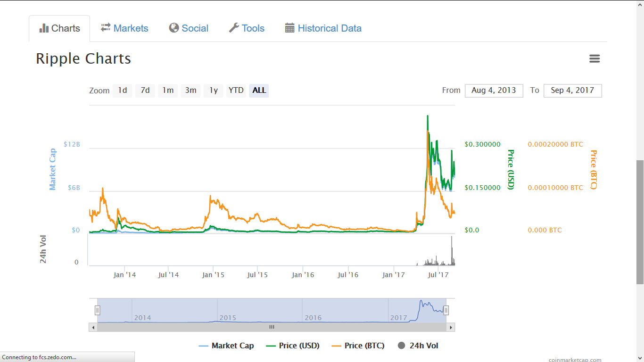Switch to the Social tab

189,28
